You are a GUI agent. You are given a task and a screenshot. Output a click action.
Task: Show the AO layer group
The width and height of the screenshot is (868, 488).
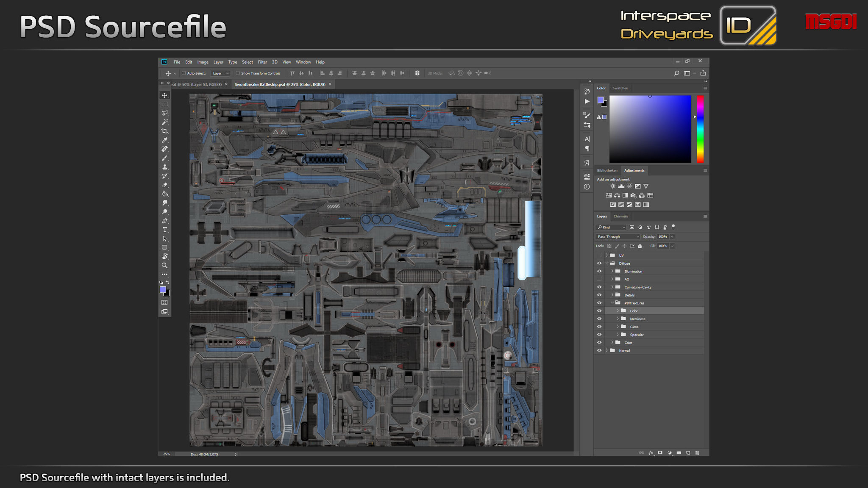click(599, 279)
